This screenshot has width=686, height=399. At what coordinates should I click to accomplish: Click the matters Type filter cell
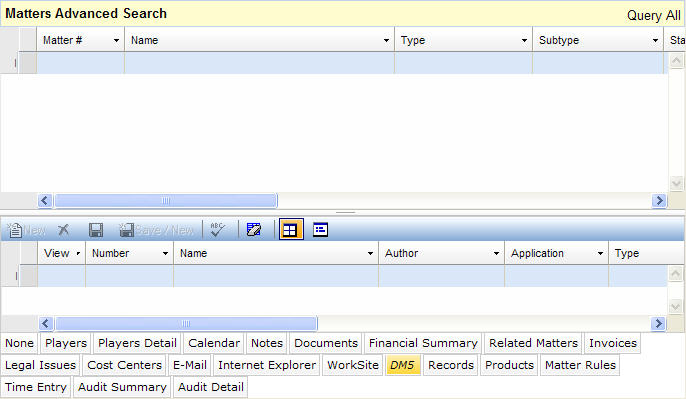coord(463,63)
